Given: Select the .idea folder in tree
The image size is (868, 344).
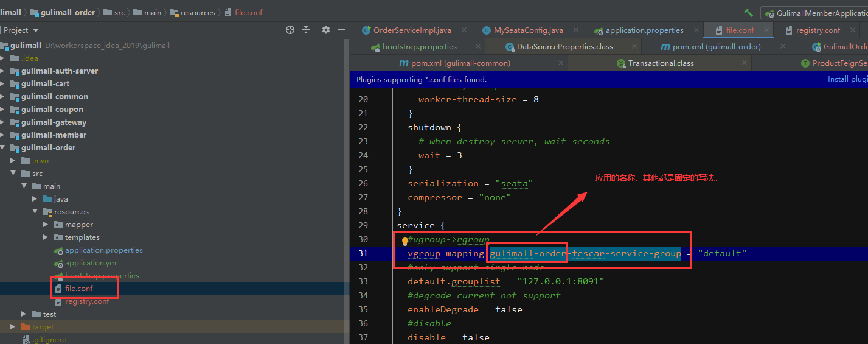Looking at the screenshot, I should (x=30, y=58).
